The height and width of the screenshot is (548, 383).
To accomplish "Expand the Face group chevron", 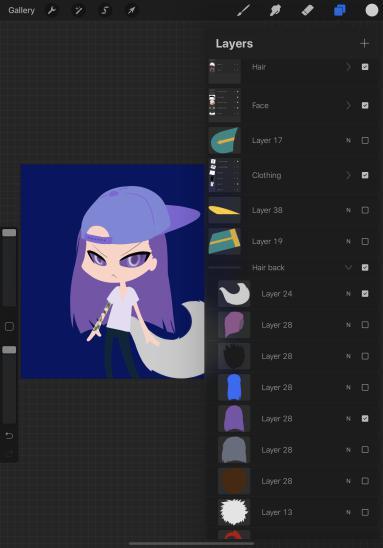I will 348,105.
